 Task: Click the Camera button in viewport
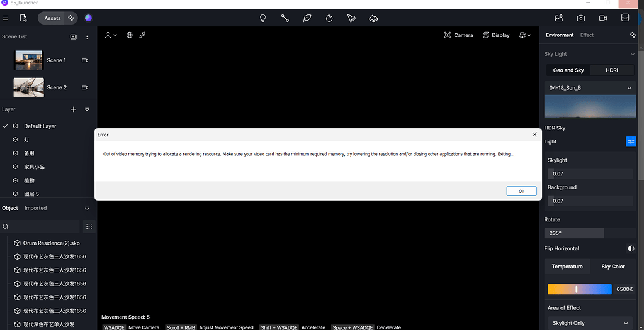[x=459, y=35]
